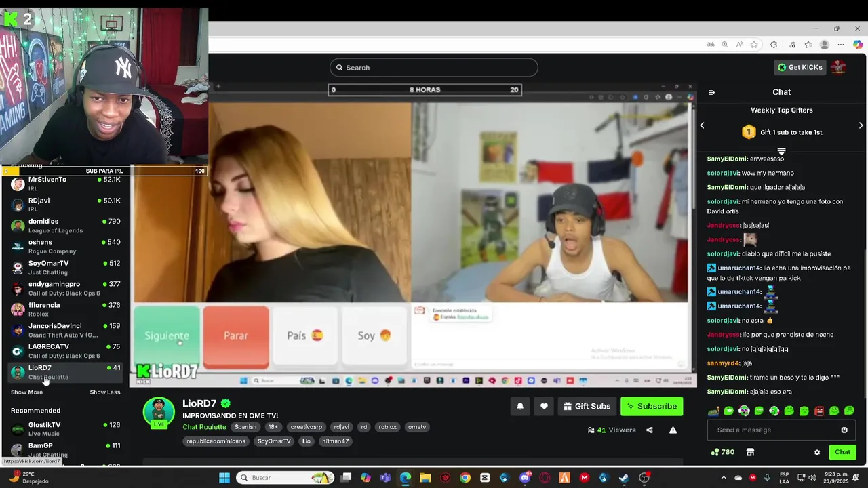This screenshot has width=868, height=488.
Task: Open the Chat Roulette category link
Action: tap(204, 427)
